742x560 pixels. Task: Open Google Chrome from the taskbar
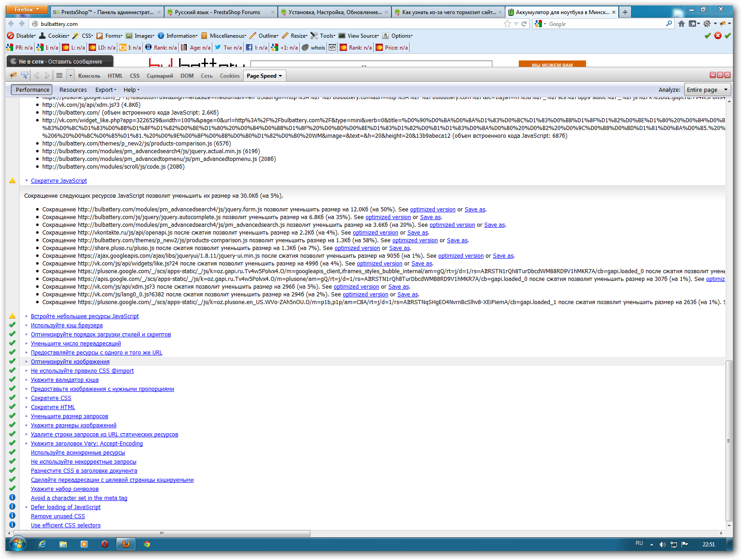pyautogui.click(x=147, y=544)
